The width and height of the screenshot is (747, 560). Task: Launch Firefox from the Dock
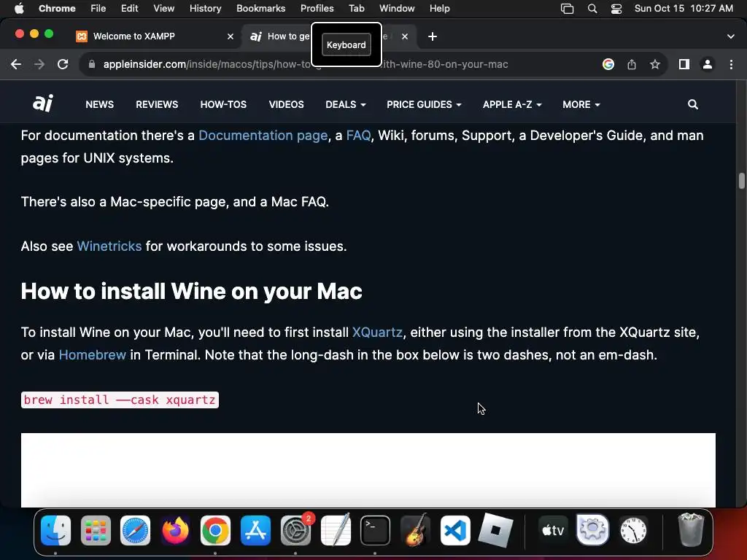click(x=175, y=531)
